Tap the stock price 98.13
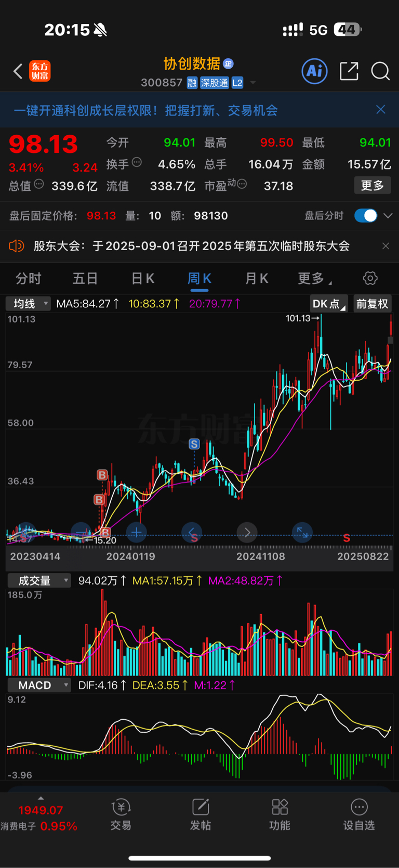The height and width of the screenshot is (868, 399). 43,145
